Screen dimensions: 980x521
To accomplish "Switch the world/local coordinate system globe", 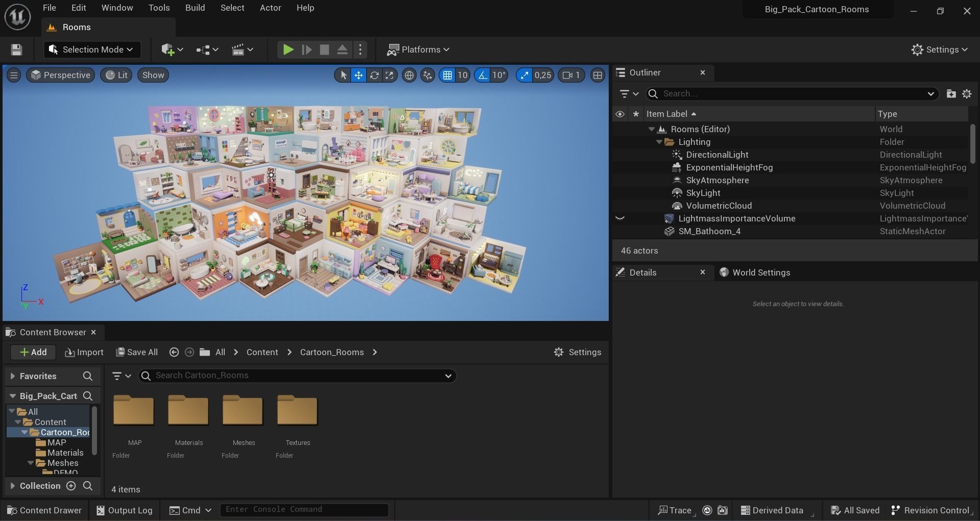I will point(409,76).
